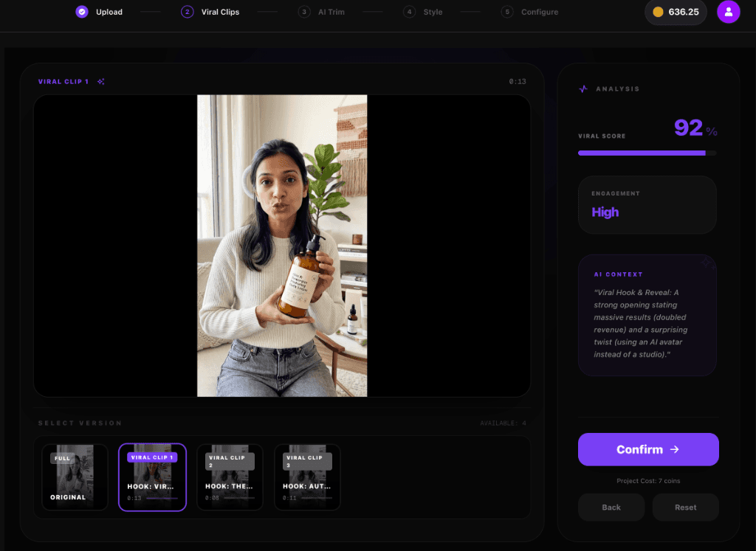Image resolution: width=756 pixels, height=551 pixels.
Task: Select the Full Original version thumbnail
Action: pos(75,477)
